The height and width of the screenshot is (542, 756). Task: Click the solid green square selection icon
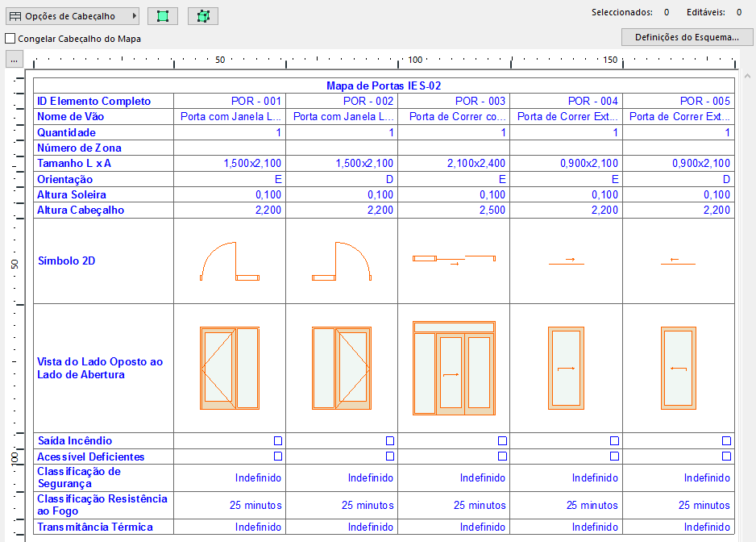162,15
